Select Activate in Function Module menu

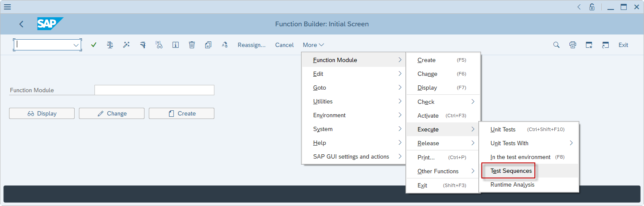(x=428, y=115)
